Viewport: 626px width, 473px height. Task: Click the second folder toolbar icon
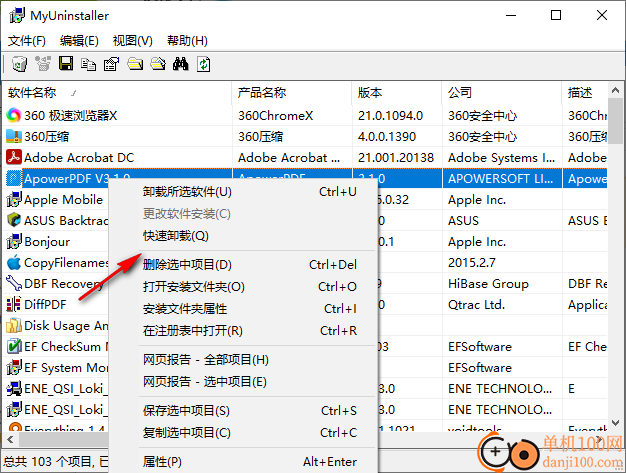pyautogui.click(x=158, y=64)
